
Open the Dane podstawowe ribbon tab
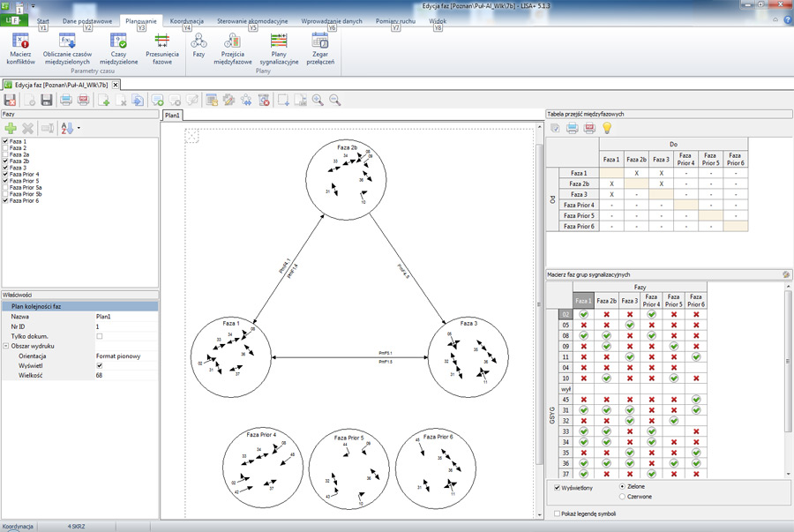point(87,19)
